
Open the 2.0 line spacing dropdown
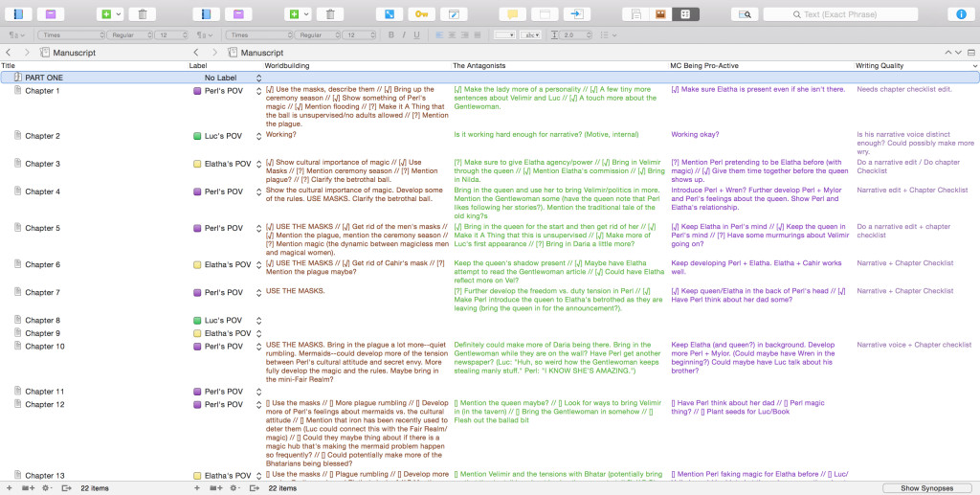click(576, 35)
